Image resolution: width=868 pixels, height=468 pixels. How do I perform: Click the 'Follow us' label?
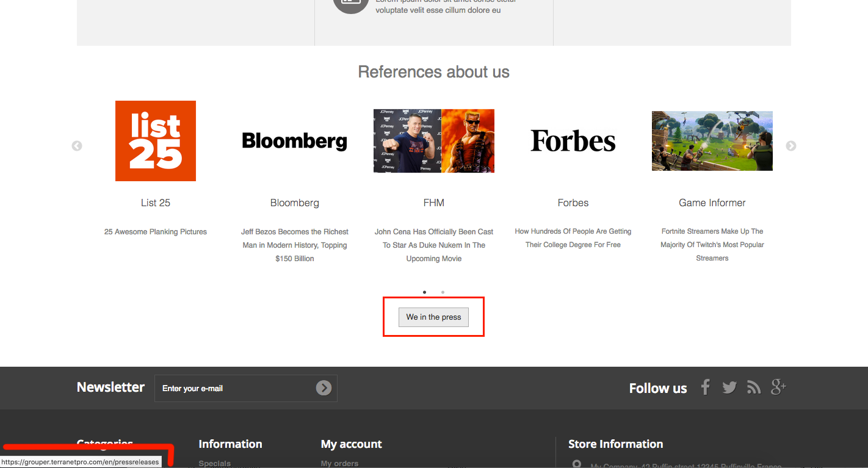click(658, 388)
